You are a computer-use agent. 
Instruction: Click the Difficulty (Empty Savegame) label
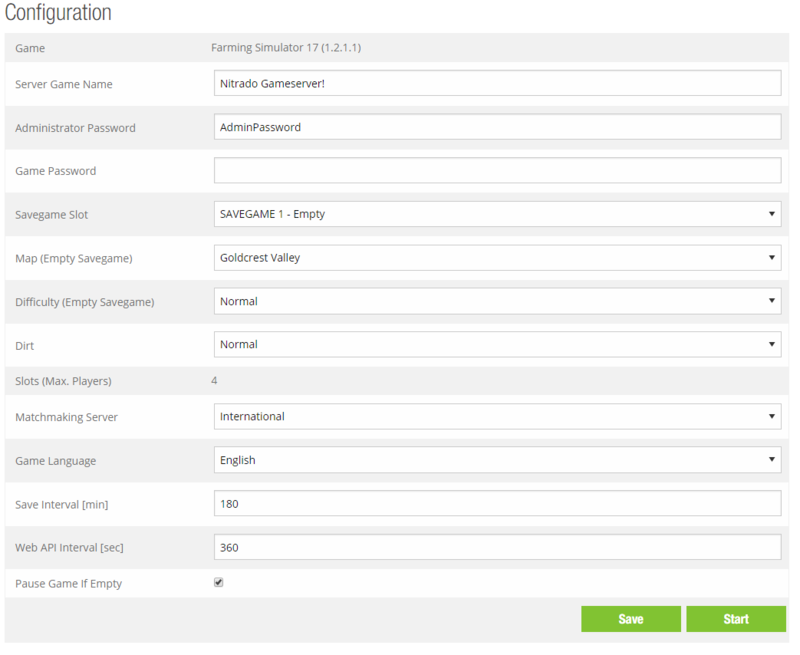pos(85,303)
